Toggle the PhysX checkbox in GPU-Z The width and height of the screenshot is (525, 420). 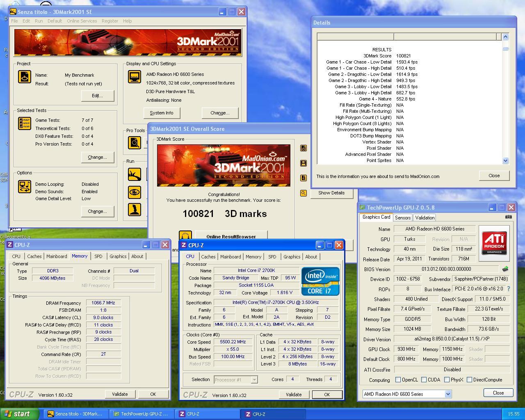[447, 380]
